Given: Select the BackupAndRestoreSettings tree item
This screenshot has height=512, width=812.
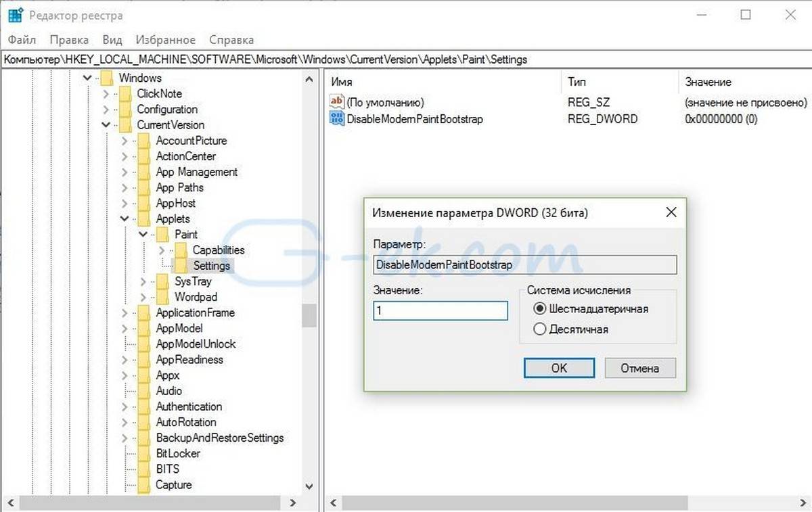Looking at the screenshot, I should point(220,438).
